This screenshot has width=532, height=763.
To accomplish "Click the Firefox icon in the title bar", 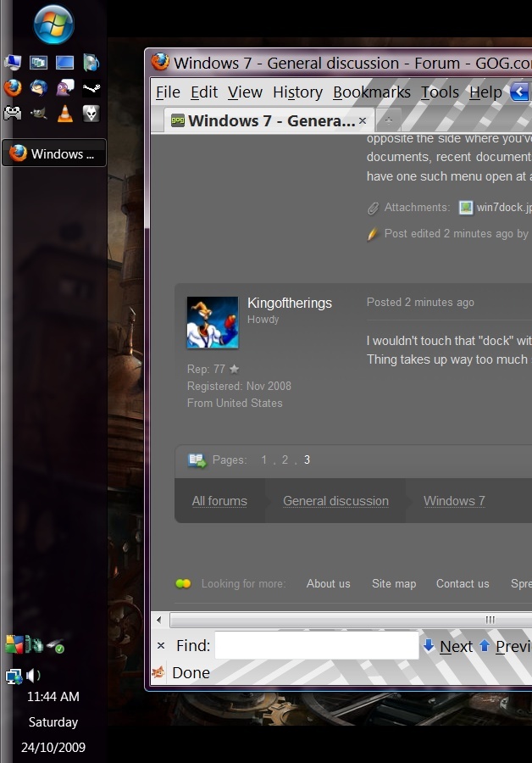I will tap(160, 62).
